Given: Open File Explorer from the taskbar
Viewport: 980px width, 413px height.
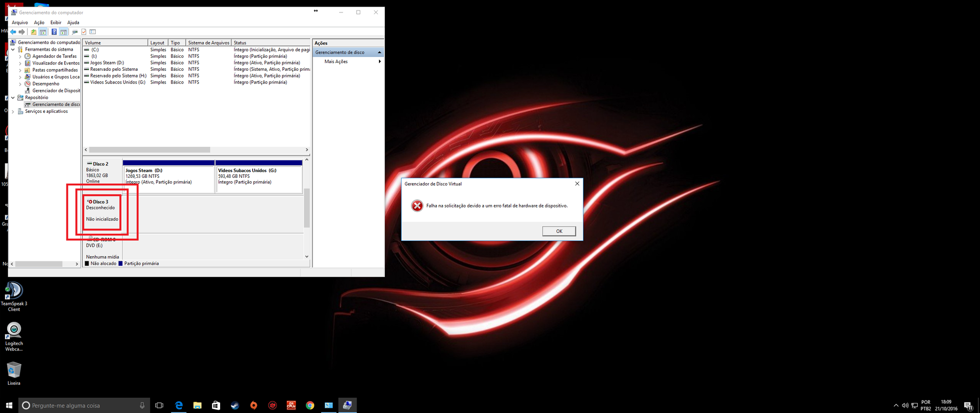Looking at the screenshot, I should point(197,405).
